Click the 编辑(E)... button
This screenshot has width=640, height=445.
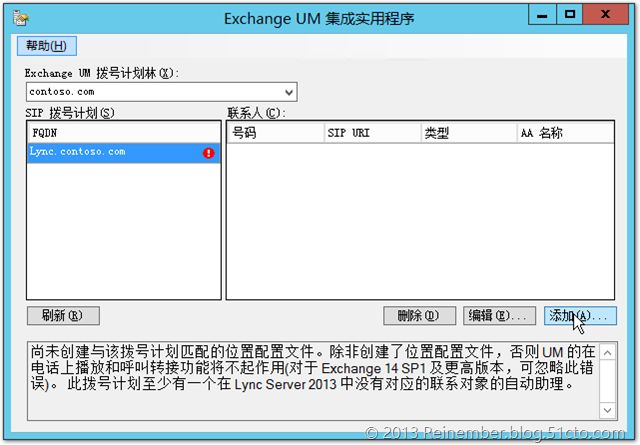coord(500,316)
